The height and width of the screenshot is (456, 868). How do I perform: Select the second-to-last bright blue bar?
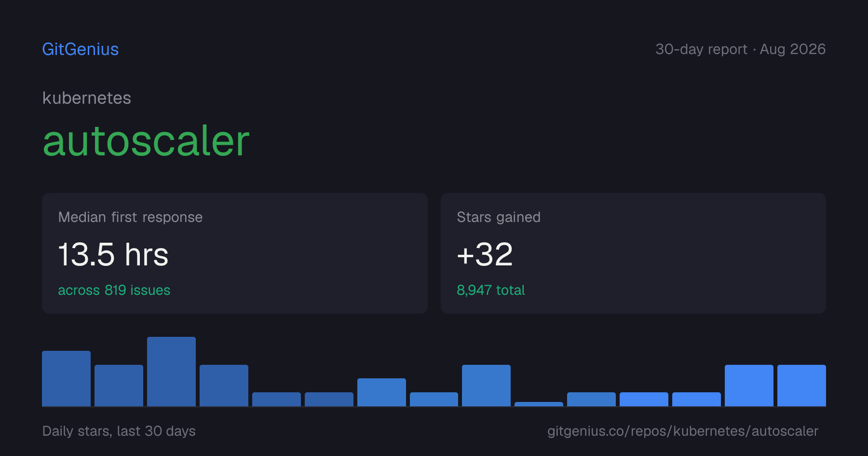pyautogui.click(x=749, y=386)
